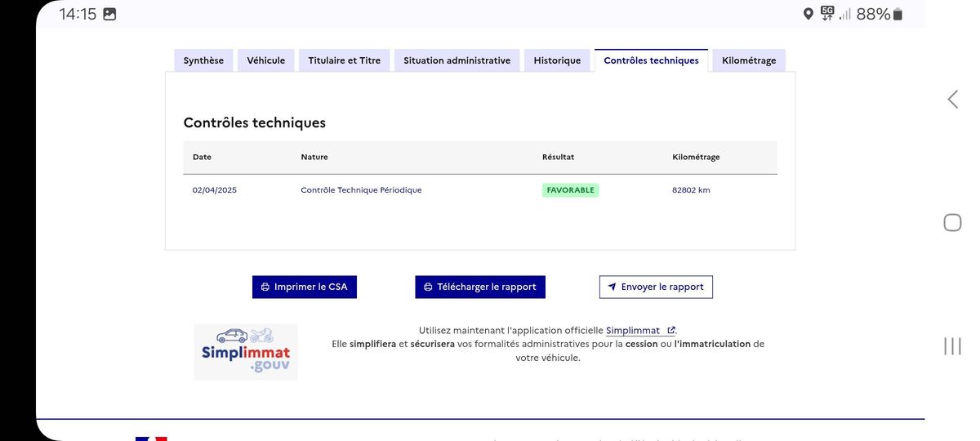Click the 82802 km mileage value
Viewport: 980px width, 441px height.
click(691, 190)
